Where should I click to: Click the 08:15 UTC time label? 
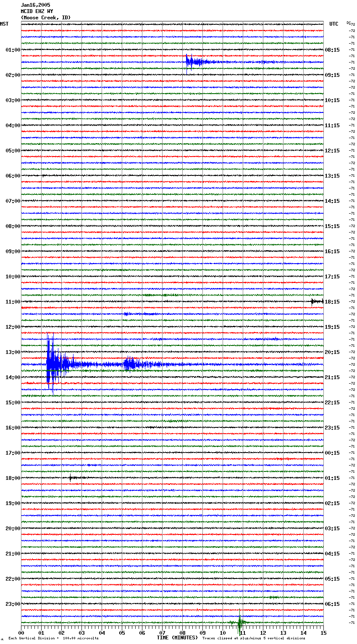[x=332, y=50]
